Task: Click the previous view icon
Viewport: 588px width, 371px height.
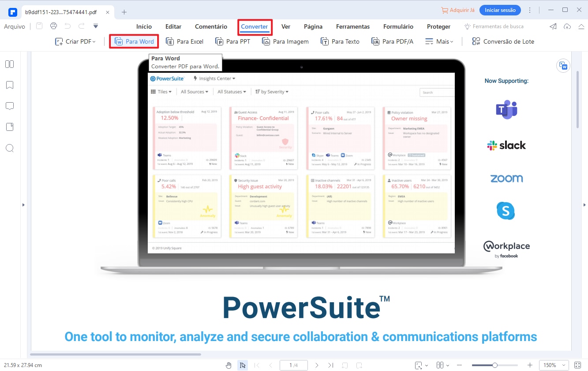Action: (345, 365)
